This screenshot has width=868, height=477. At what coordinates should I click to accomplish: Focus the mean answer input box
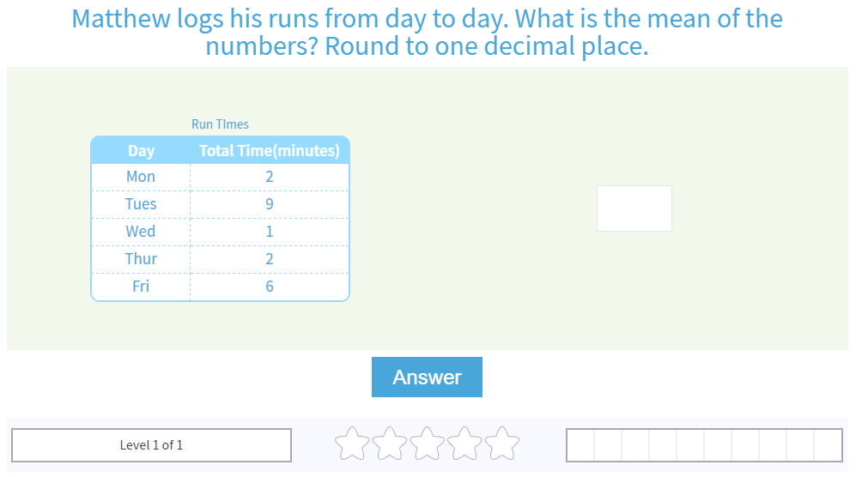point(634,208)
